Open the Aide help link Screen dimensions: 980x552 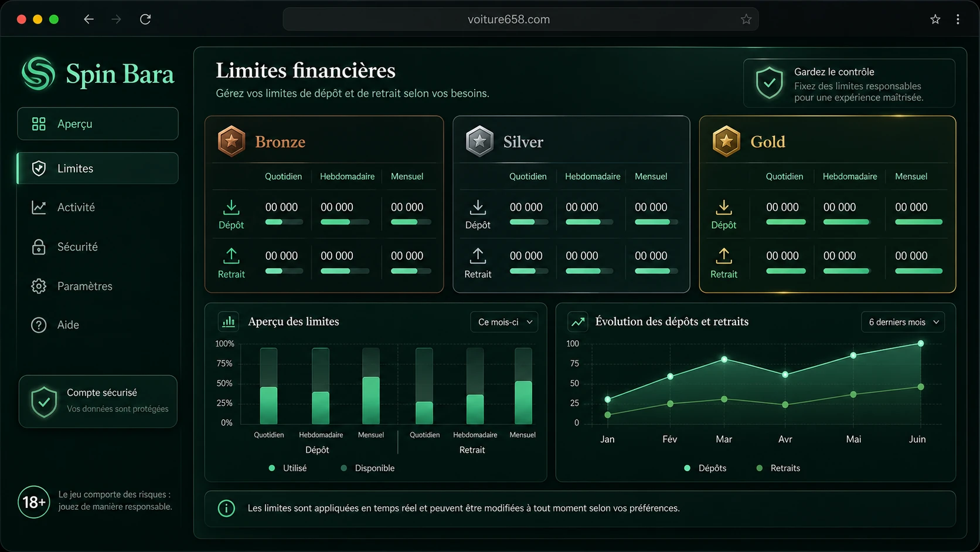coord(98,325)
